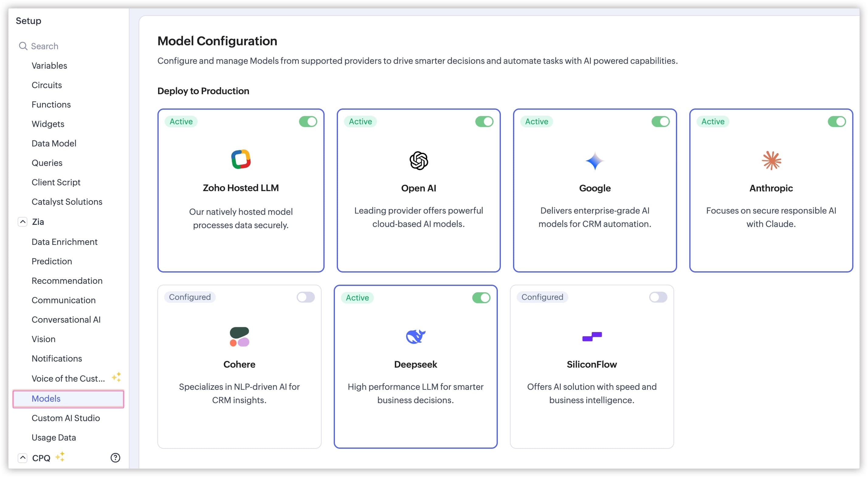The image size is (868, 477).
Task: Open Voice of the Customer item
Action: (x=68, y=378)
